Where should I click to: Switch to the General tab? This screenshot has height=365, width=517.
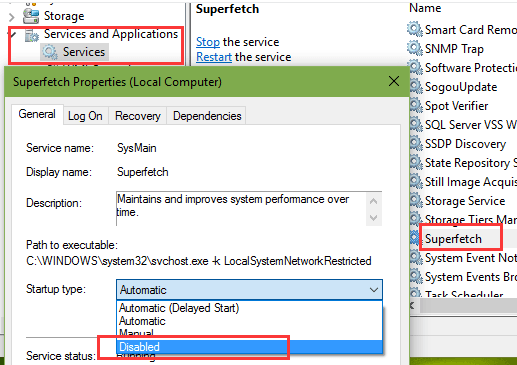(37, 114)
